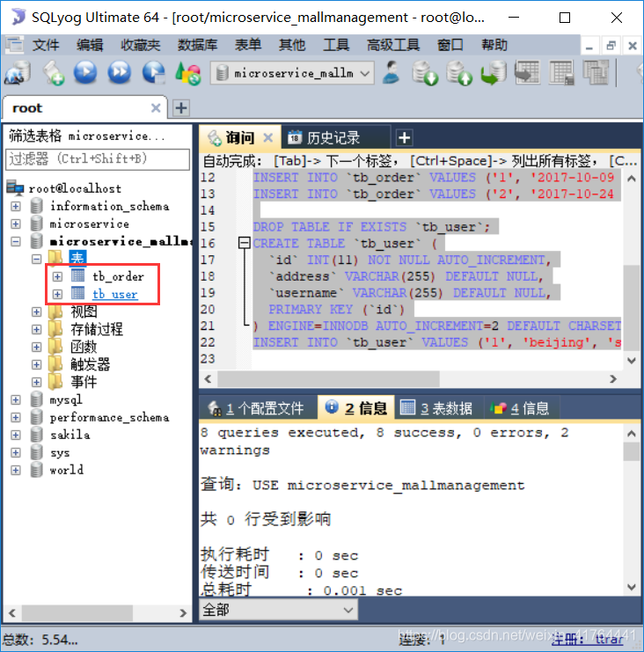Select the tb_order table row
The width and height of the screenshot is (644, 652).
click(118, 276)
